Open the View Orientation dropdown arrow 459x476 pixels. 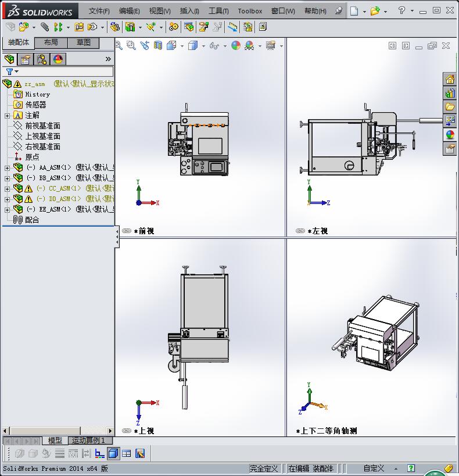click(x=182, y=46)
